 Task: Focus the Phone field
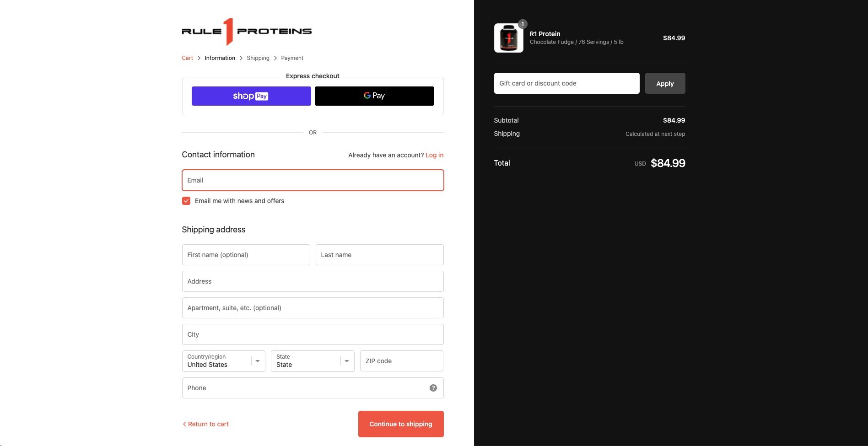click(313, 388)
